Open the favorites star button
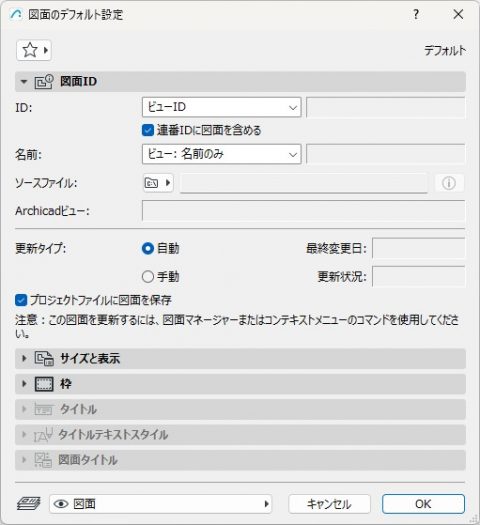 click(x=33, y=51)
